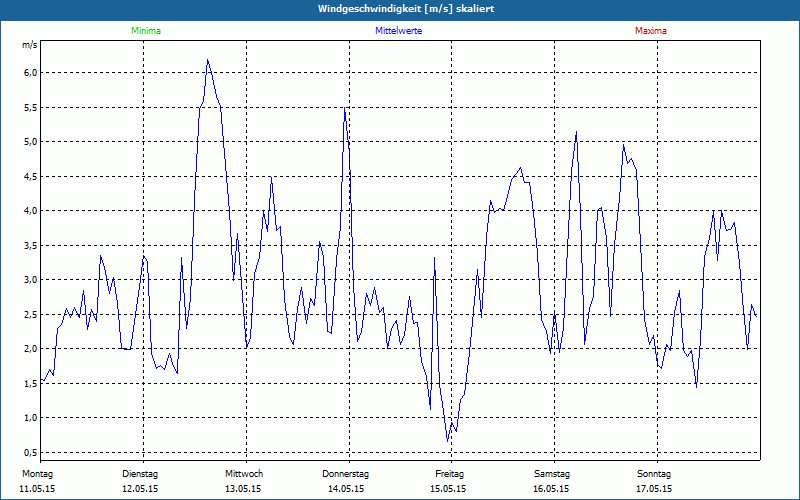Click the lowest trough near Freitag 15.05.15
Image resolution: width=800 pixels, height=500 pixels.
447,440
